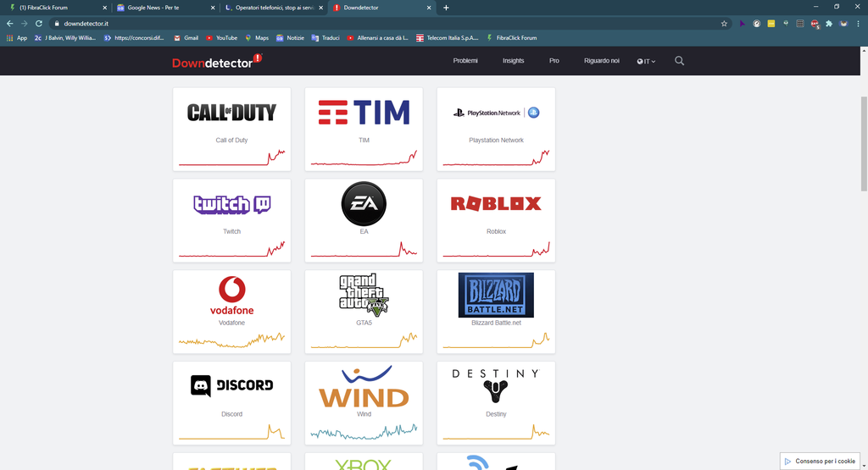
Task: Open the J Balvin, Willy William bookmark
Action: 65,38
